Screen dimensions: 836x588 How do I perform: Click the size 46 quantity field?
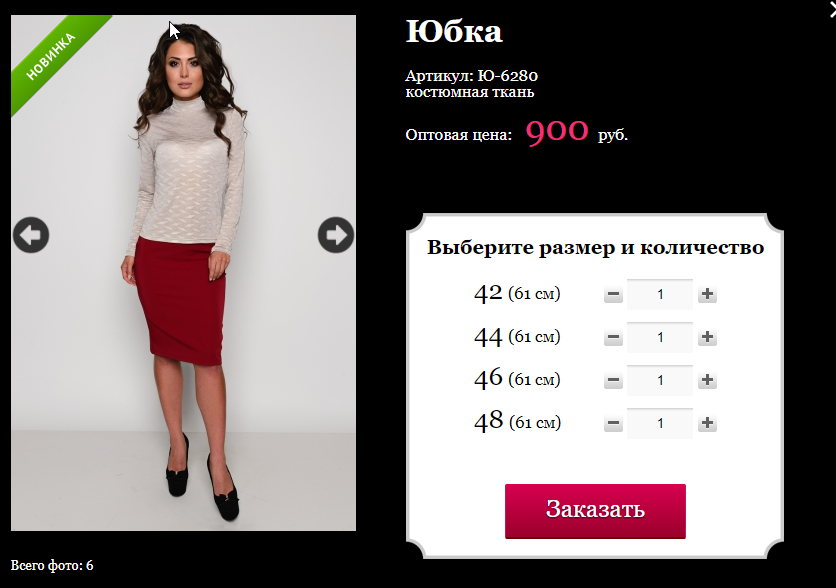(660, 380)
